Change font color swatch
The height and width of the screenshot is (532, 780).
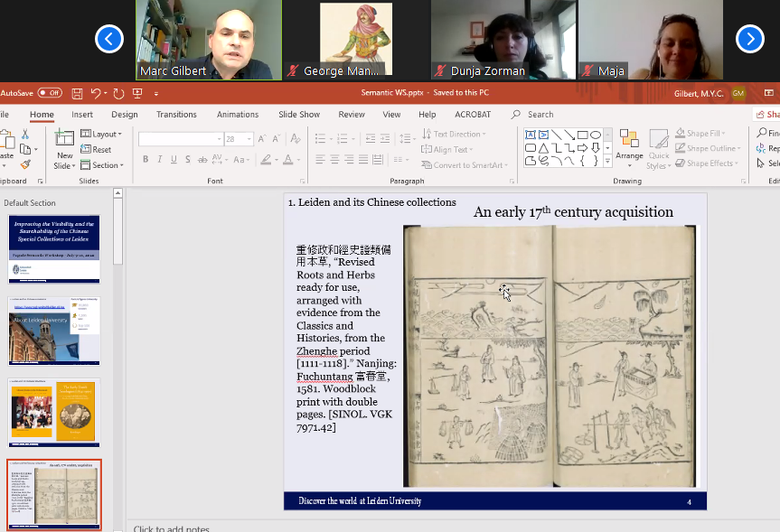point(288,160)
